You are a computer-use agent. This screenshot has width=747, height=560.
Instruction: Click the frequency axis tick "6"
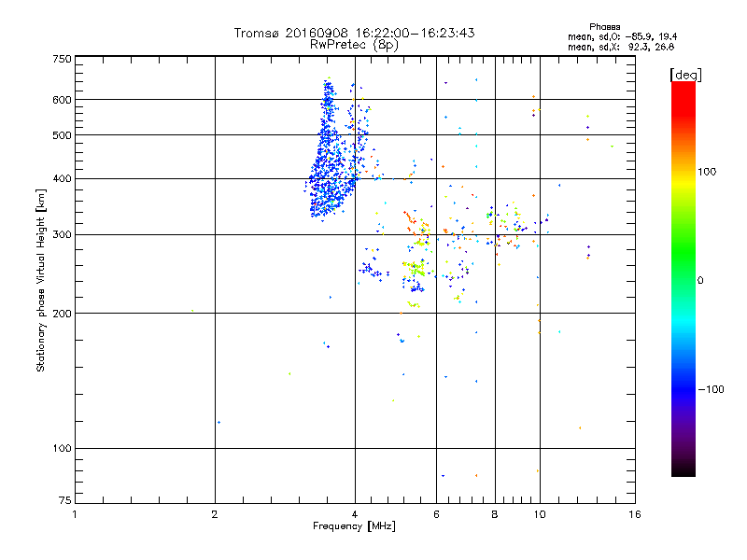(436, 514)
